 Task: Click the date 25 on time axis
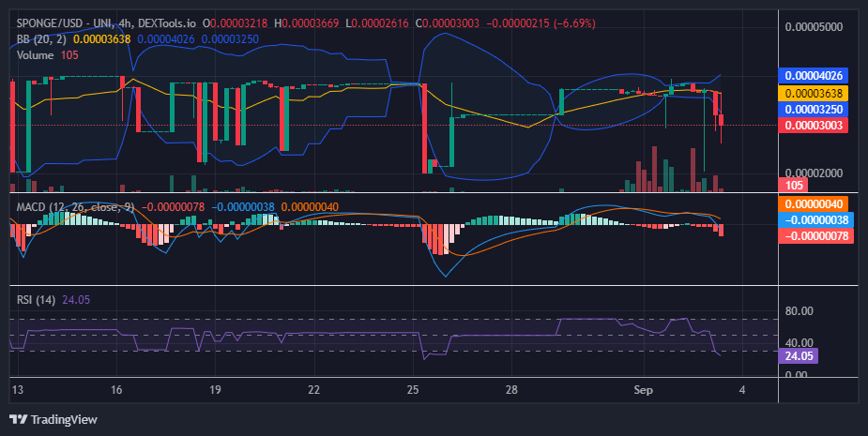tap(412, 389)
